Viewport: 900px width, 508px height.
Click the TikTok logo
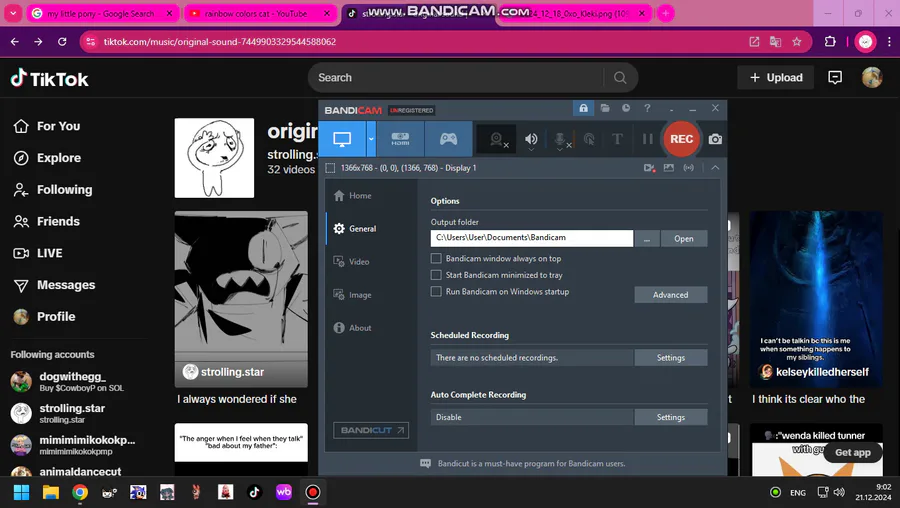point(49,79)
